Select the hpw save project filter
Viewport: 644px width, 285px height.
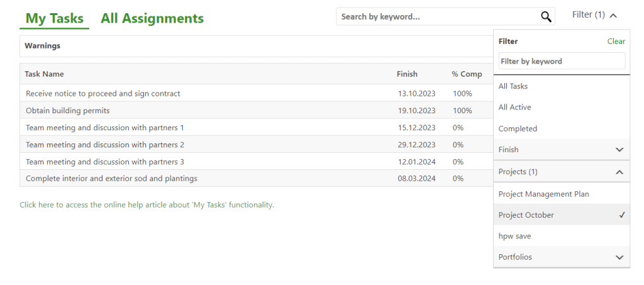(514, 236)
